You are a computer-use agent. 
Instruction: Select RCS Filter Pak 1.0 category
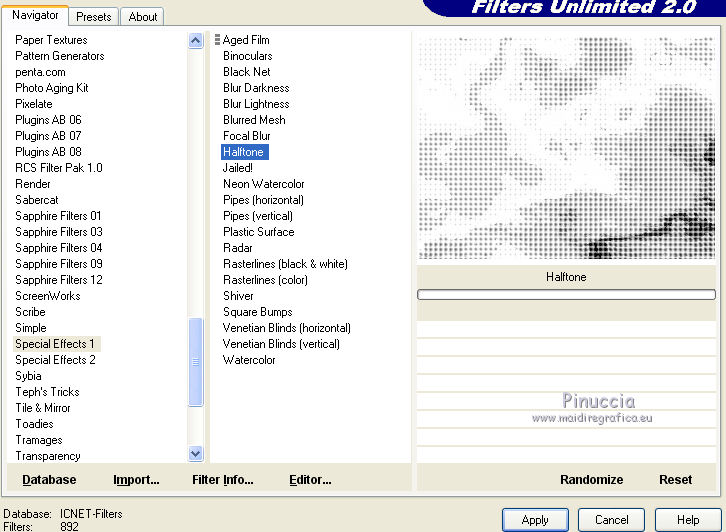[x=59, y=168]
